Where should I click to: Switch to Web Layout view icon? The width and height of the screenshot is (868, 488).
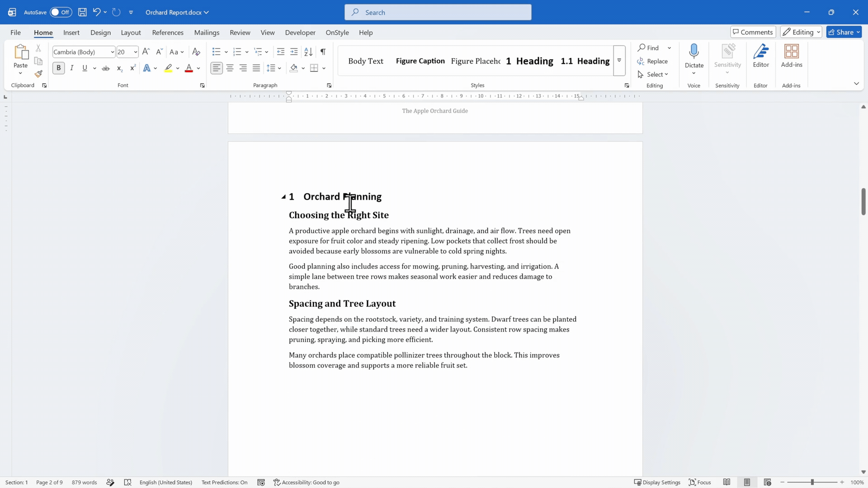pos(767,482)
